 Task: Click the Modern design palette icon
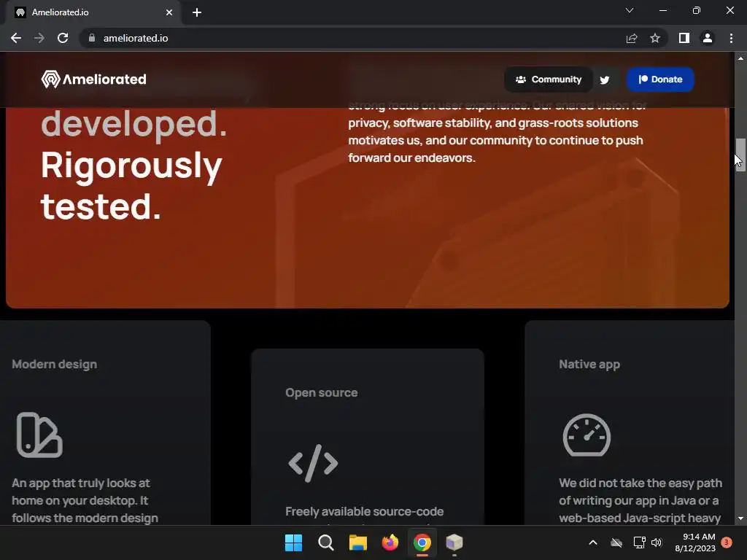pyautogui.click(x=39, y=435)
